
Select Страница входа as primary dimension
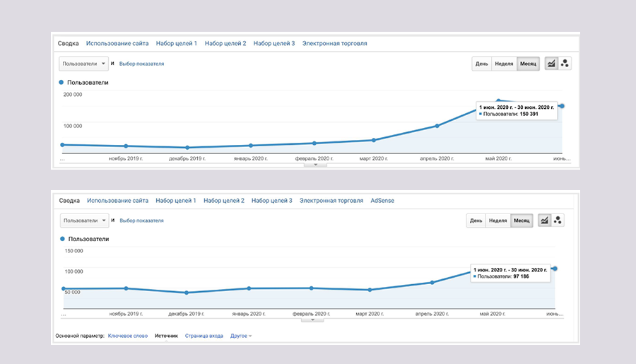[x=204, y=336]
